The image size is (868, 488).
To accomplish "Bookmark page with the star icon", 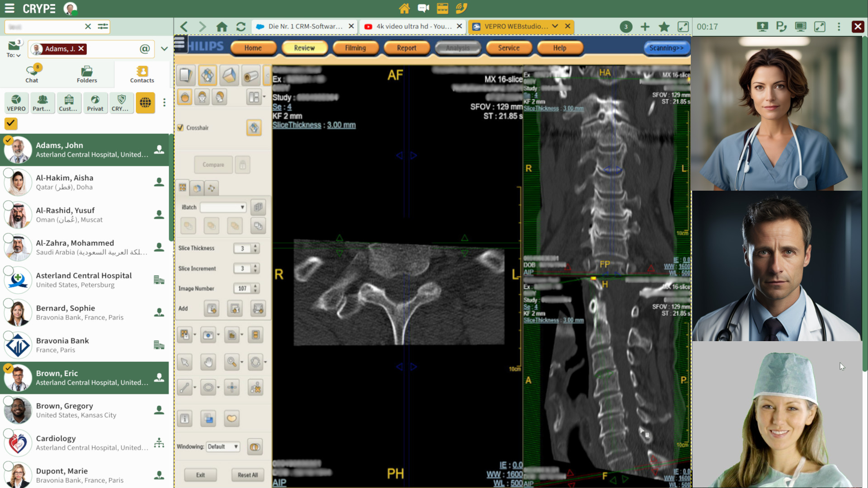I will tap(664, 27).
